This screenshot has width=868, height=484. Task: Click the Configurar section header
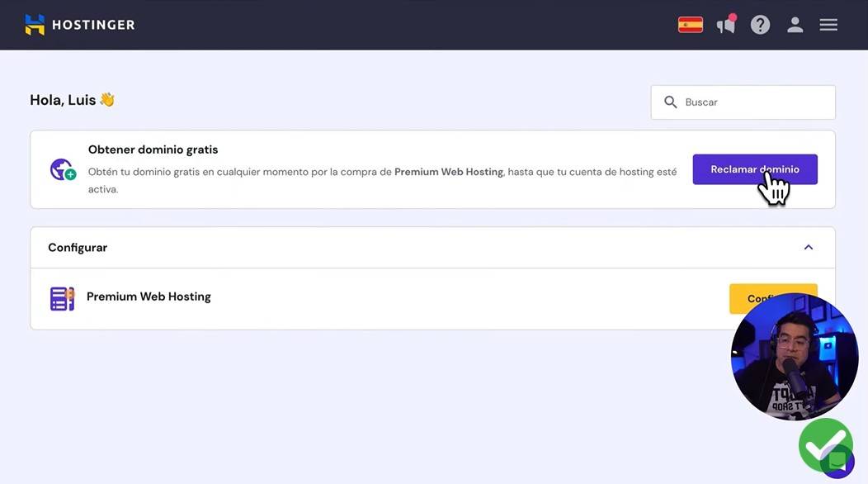(432, 247)
